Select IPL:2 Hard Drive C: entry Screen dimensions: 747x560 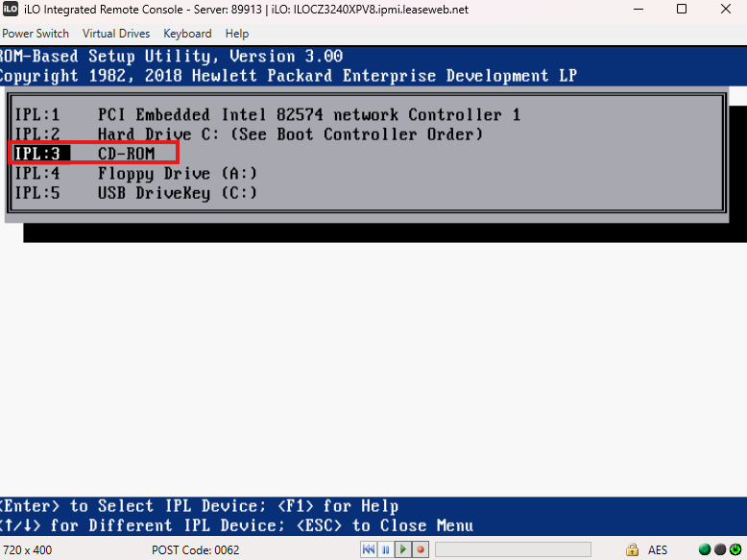tap(249, 134)
